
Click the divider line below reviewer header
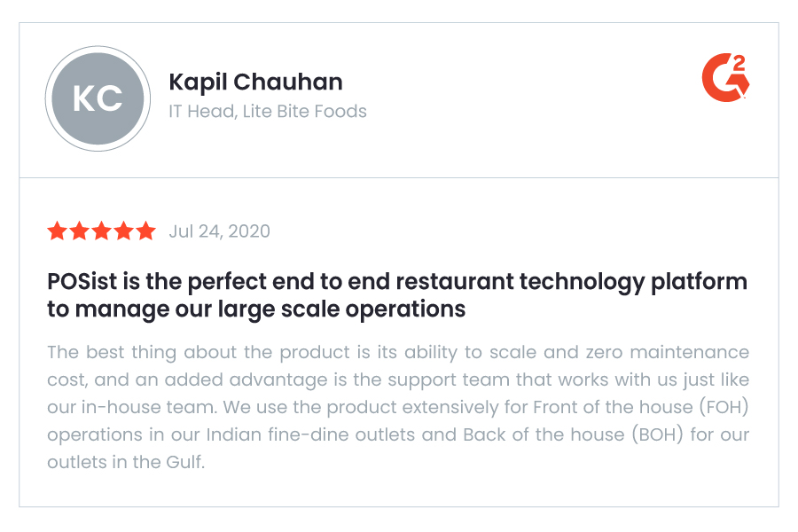pos(399,177)
